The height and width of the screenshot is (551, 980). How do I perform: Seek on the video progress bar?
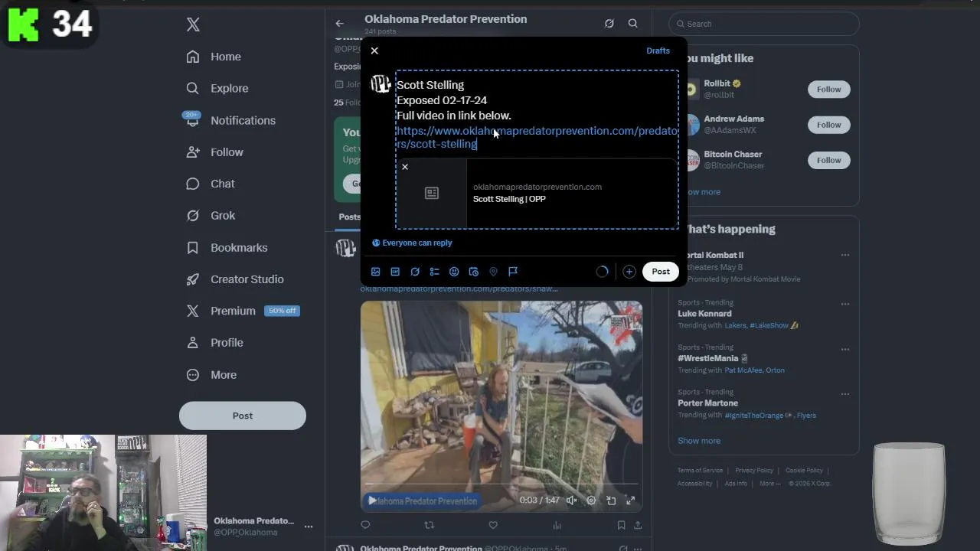(x=501, y=485)
